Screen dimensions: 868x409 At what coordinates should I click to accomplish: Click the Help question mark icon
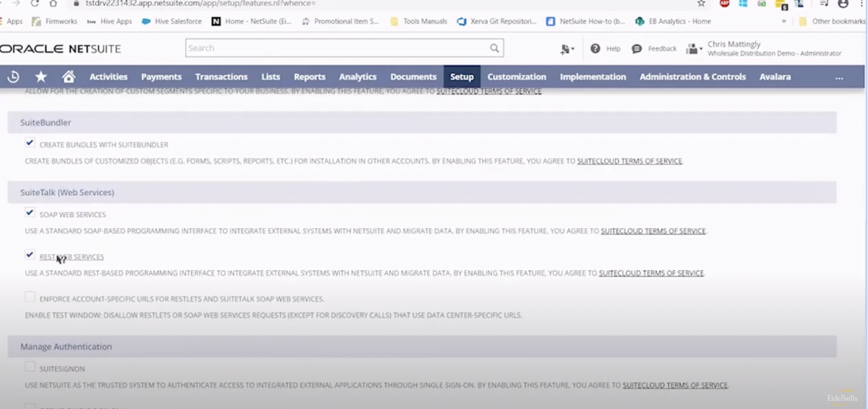(x=595, y=49)
